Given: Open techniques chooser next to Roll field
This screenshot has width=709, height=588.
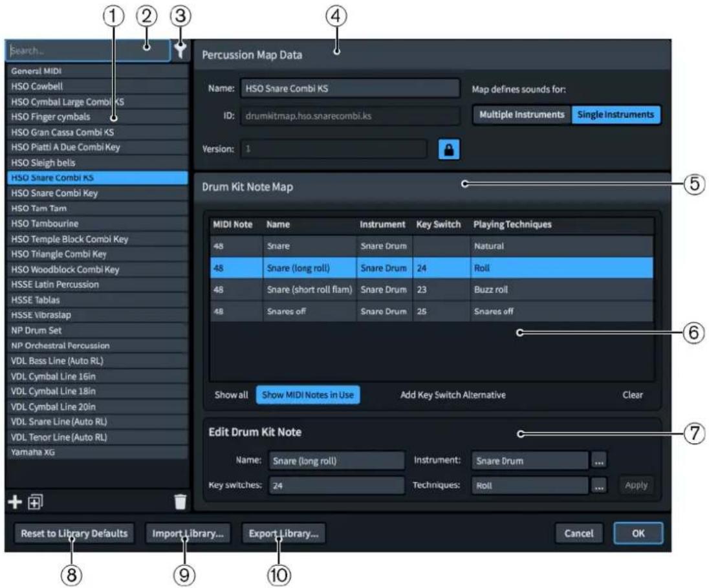Looking at the screenshot, I should coord(598,486).
